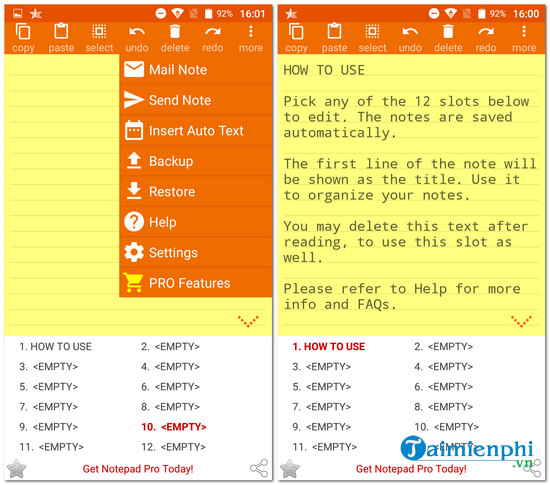This screenshot has height=485, width=550.
Task: Open slot 12 EMPTY in left screen
Action: point(173,447)
